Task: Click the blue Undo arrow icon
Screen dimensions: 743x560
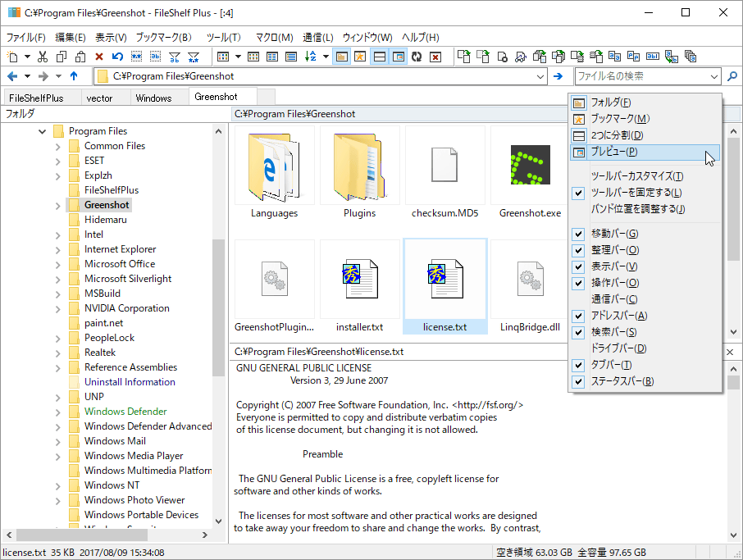Action: tap(117, 57)
